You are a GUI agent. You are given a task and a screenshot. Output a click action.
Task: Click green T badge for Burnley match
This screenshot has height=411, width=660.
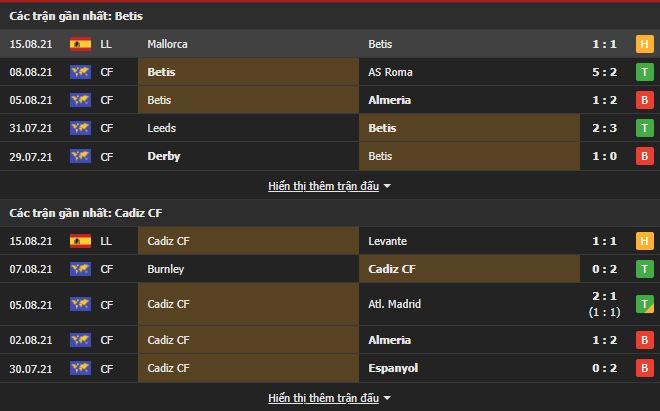click(644, 269)
